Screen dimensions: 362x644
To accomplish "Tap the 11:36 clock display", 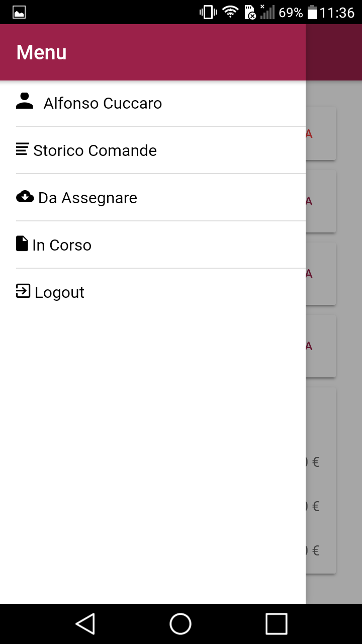I will pyautogui.click(x=337, y=12).
